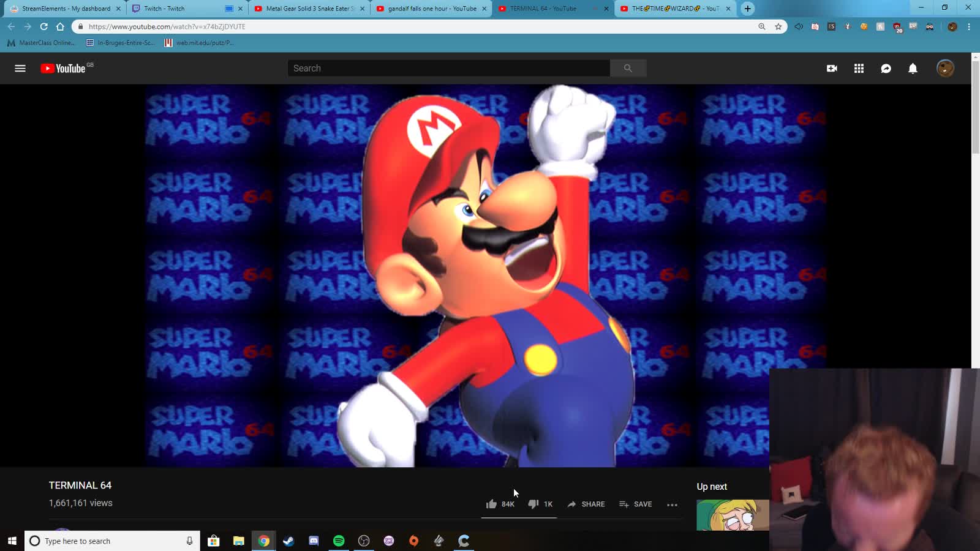This screenshot has width=980, height=551.
Task: Open the notifications bell
Action: coord(913,69)
